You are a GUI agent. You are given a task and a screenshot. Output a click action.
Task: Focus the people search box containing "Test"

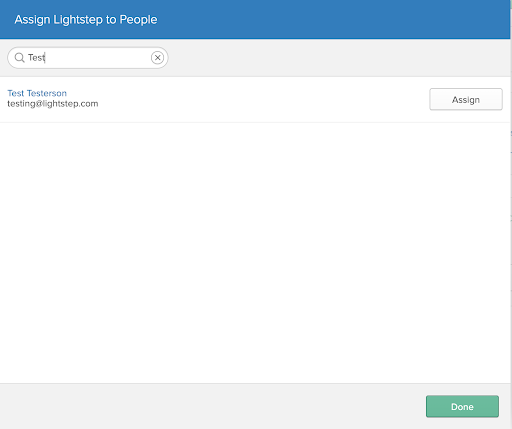pos(88,58)
